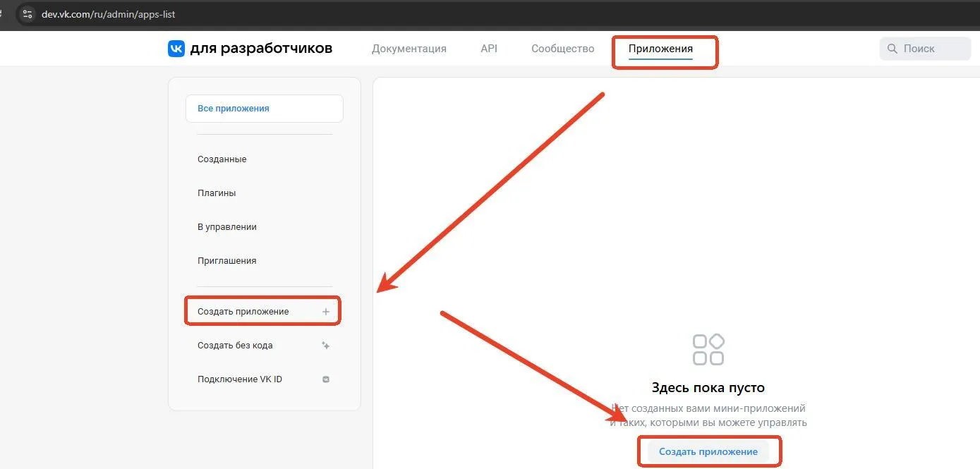This screenshot has width=980, height=469.
Task: Click the Создать приложение button under the empty message
Action: tap(708, 451)
